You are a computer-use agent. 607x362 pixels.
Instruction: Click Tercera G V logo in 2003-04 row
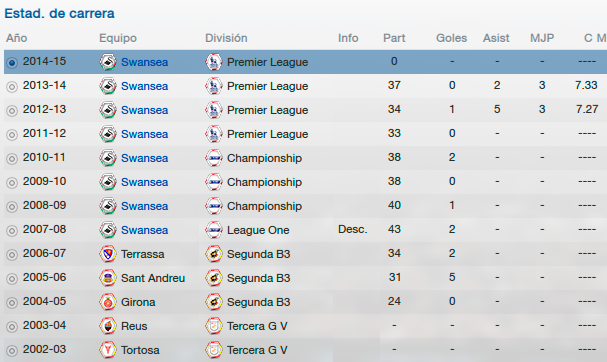[214, 326]
